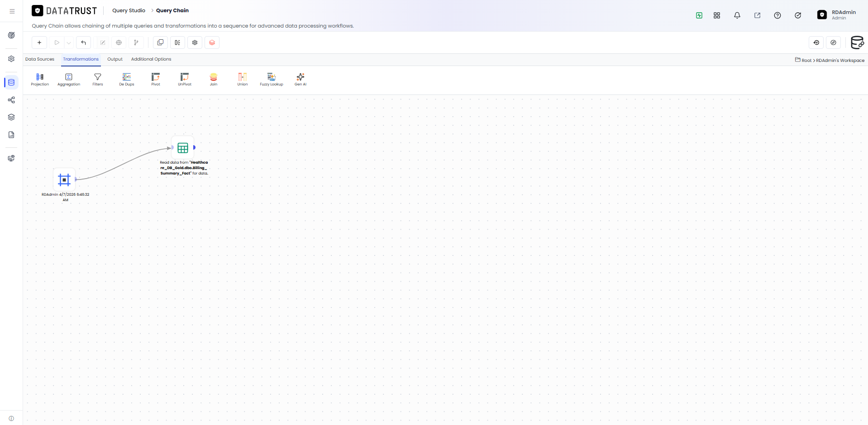Add a Join transformation

point(214,79)
